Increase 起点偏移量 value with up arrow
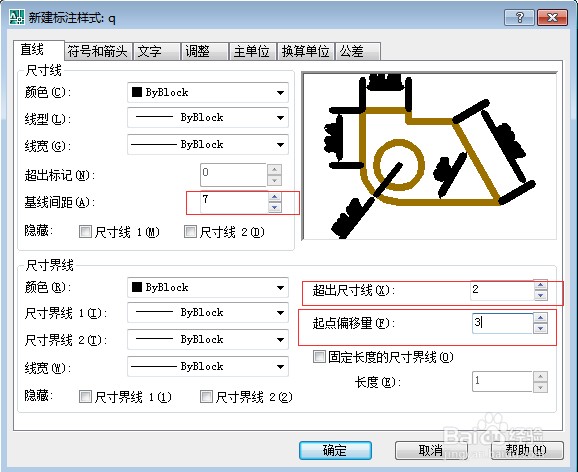The height and width of the screenshot is (472, 578). (x=540, y=318)
